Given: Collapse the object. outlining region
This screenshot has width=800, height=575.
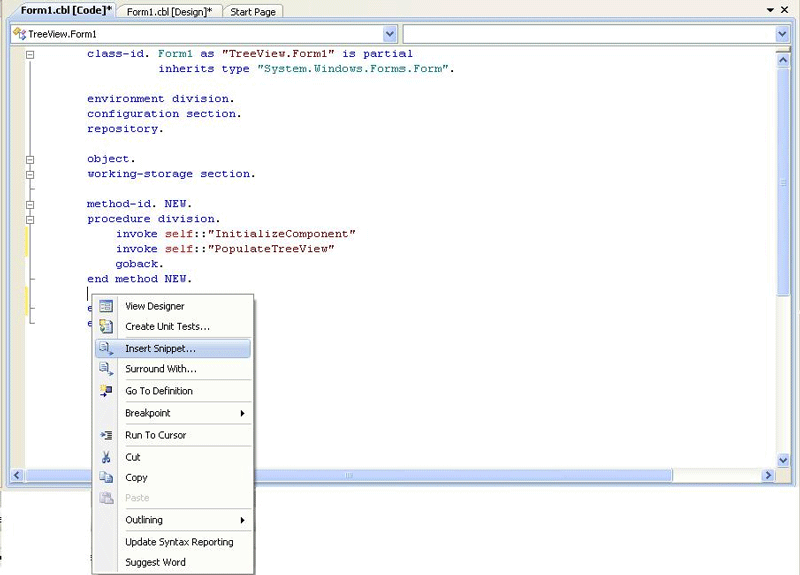Looking at the screenshot, I should click(30, 159).
